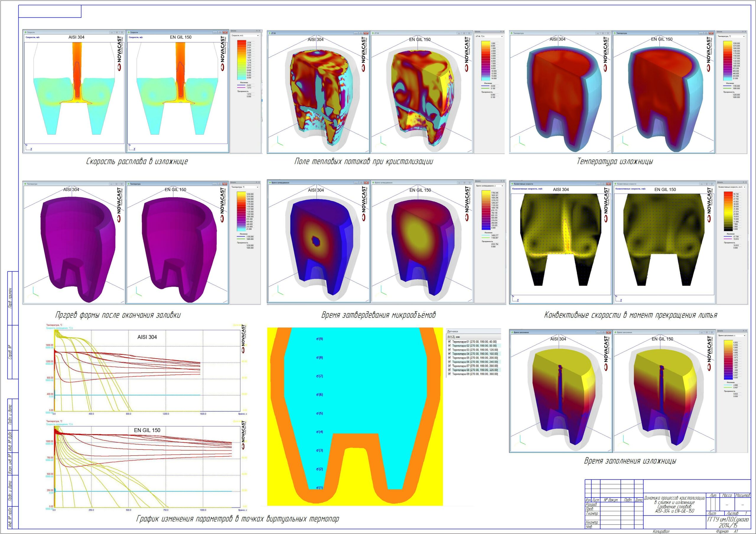This screenshot has height=534, width=756.
Task: Open the 'dT/dt, °C/c' scale dropdown
Action: [489, 36]
